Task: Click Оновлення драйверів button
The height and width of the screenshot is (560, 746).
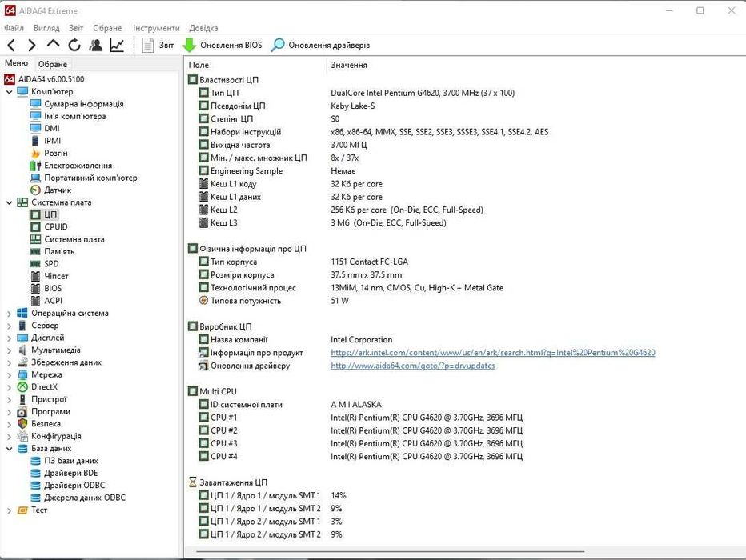Action: coord(320,45)
